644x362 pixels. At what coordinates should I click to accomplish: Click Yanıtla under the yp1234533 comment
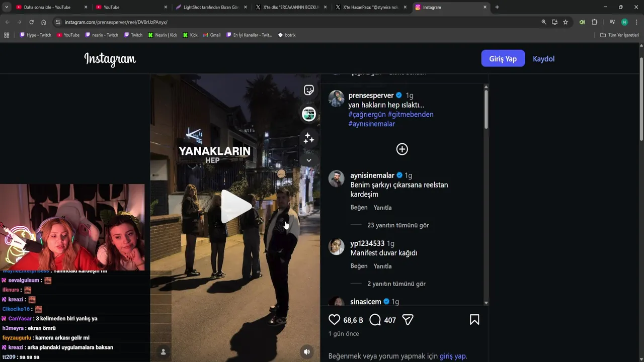click(x=382, y=266)
